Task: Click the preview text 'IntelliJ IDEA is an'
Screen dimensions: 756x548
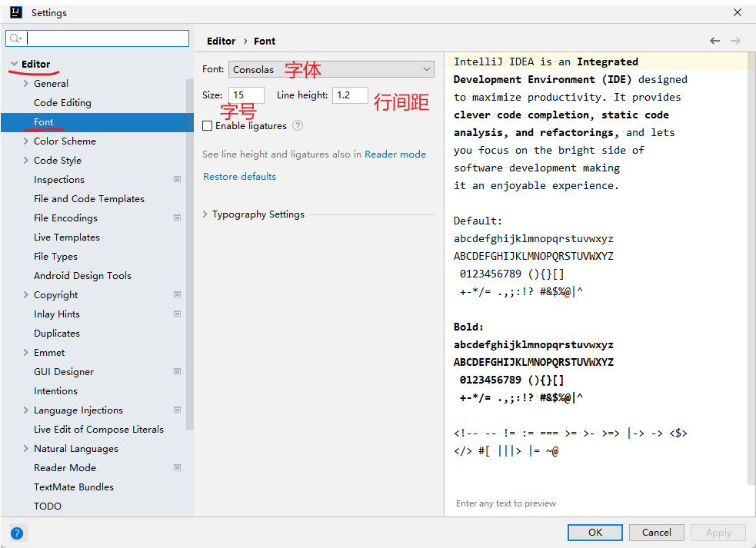Action: [512, 61]
